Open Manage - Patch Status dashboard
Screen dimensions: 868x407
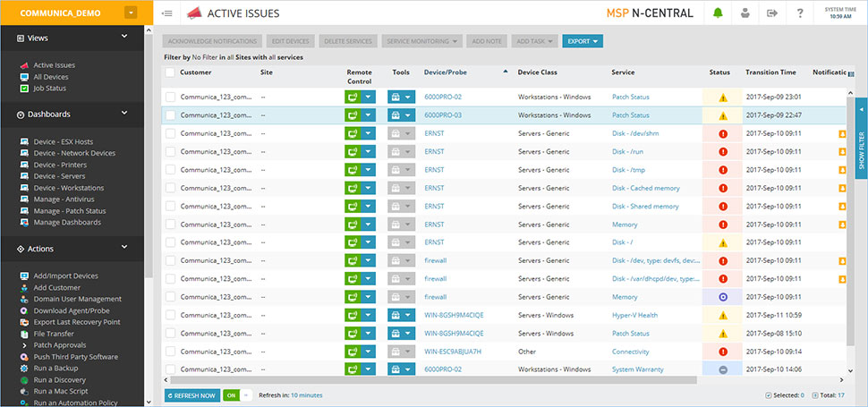click(69, 211)
